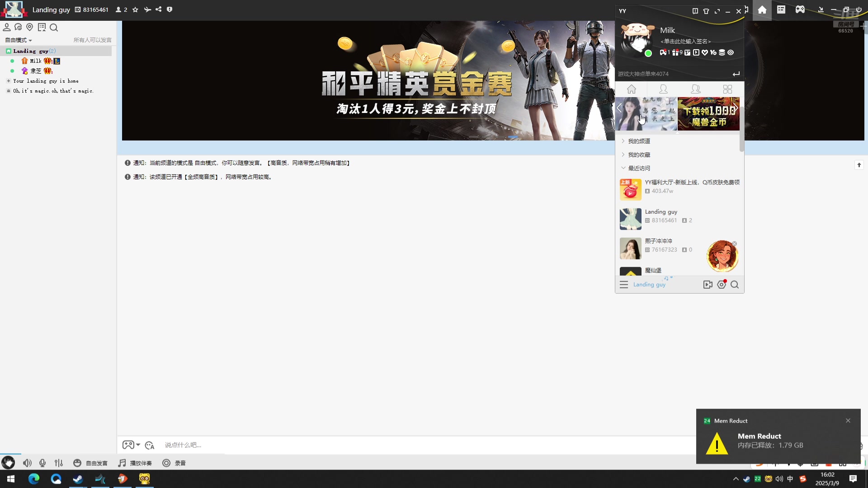This screenshot has height=488, width=868.
Task: Click the gamepad icon with badge under Milk
Action: 663,52
